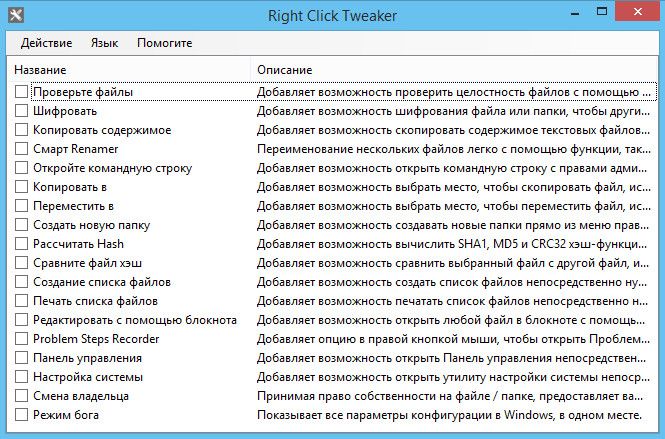Image resolution: width=665 pixels, height=439 pixels.
Task: Enable the Проверьте файлы checkbox
Action: coord(23,92)
